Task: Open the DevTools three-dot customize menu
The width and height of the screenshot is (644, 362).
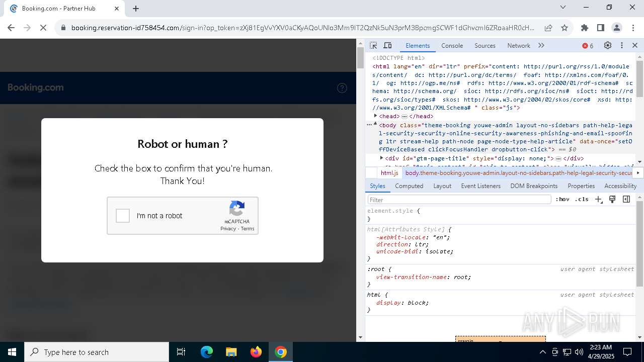Action: tap(622, 45)
